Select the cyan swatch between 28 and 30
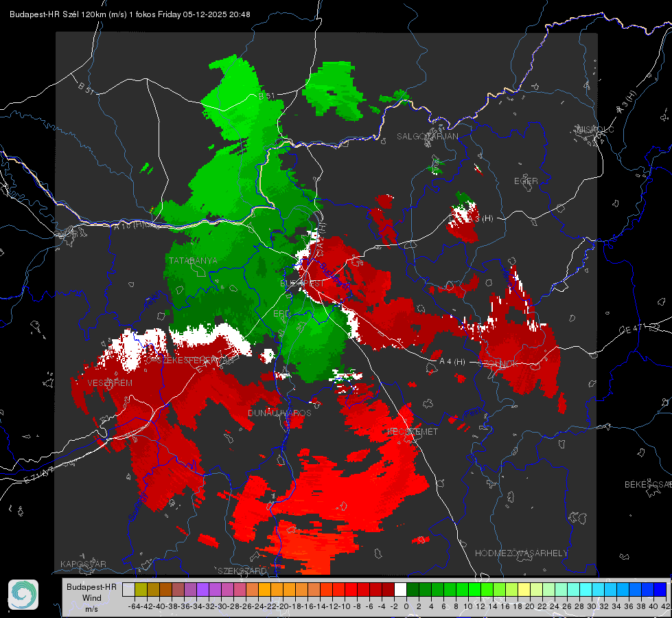This screenshot has width=672, height=618. point(586,589)
